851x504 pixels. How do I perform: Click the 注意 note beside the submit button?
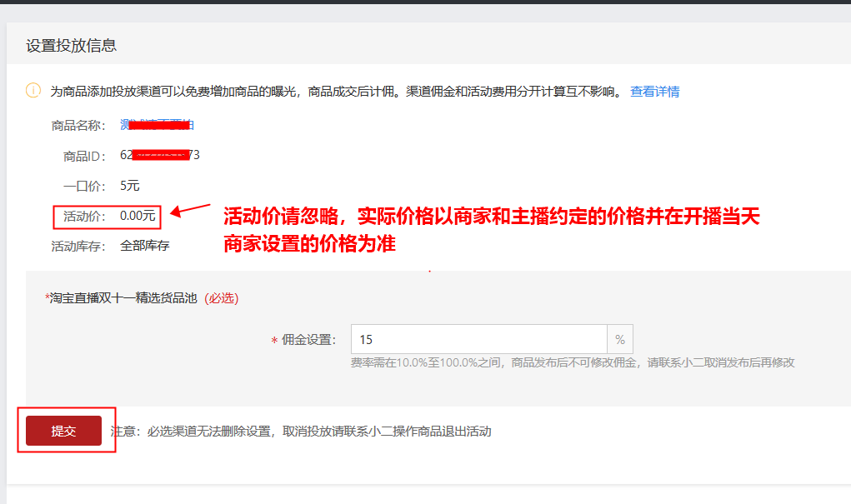click(301, 432)
